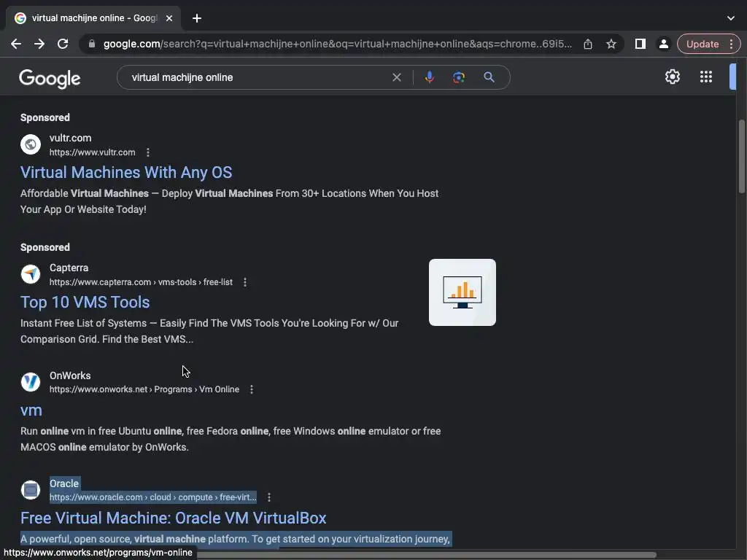Click the Google logo
The width and height of the screenshot is (747, 560).
point(50,79)
